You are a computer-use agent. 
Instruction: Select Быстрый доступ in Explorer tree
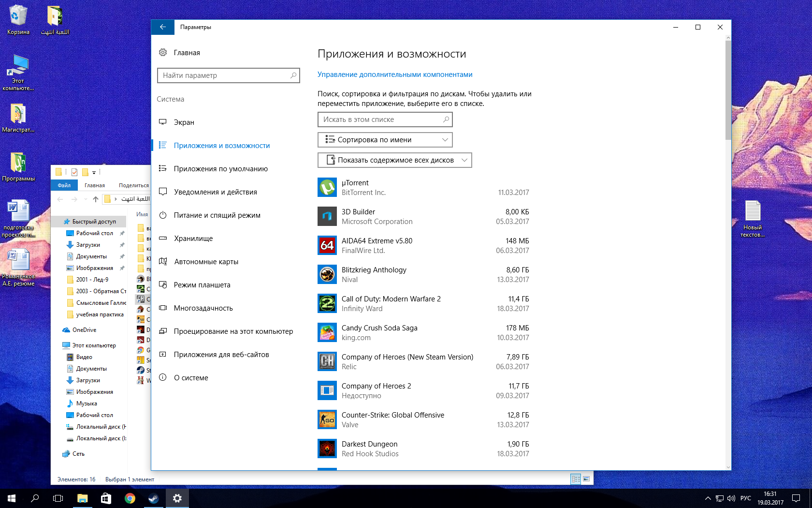pyautogui.click(x=90, y=222)
